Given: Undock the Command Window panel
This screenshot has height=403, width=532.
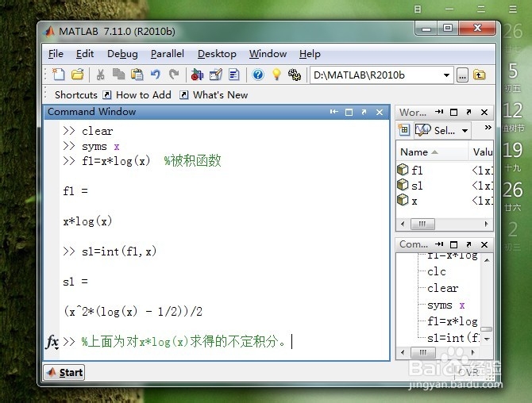Looking at the screenshot, I should coord(364,112).
